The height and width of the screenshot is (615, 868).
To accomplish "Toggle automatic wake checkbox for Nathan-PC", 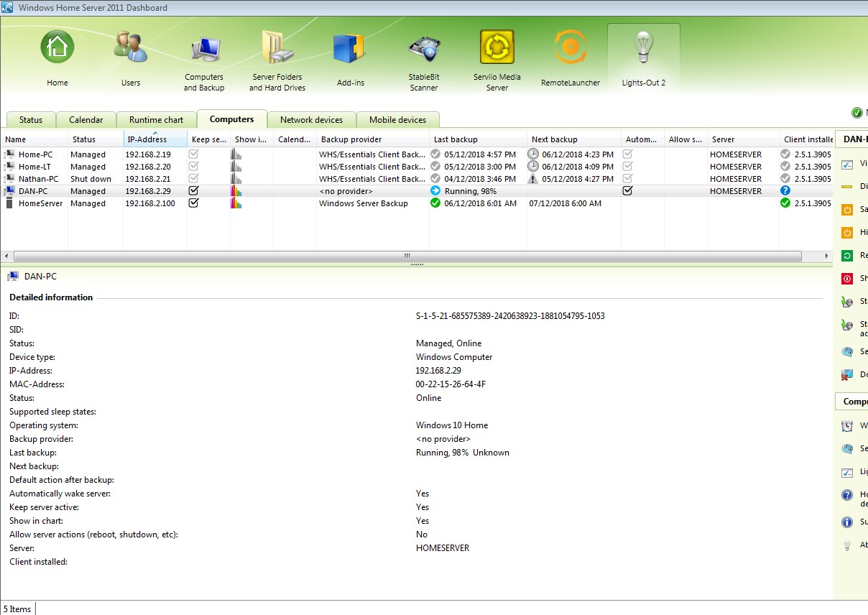I will pos(628,179).
